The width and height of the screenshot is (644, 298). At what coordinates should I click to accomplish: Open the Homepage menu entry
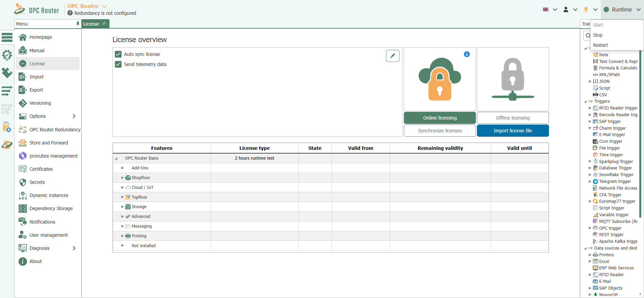pyautogui.click(x=47, y=37)
